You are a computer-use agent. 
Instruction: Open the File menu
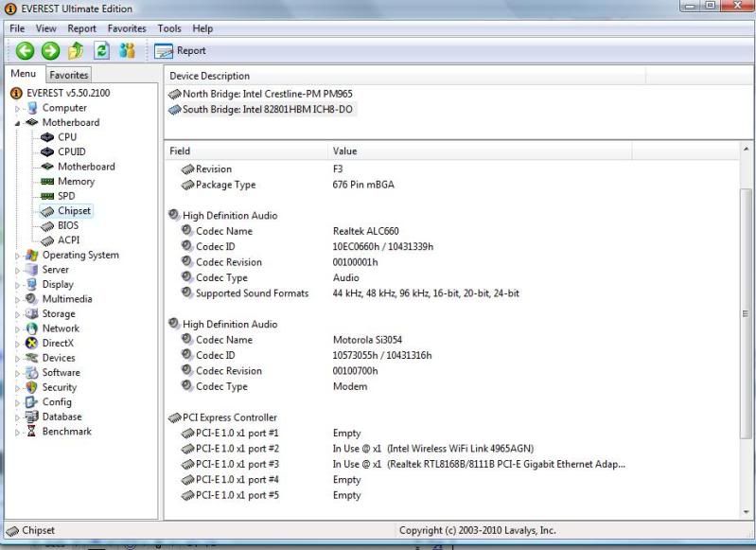coord(17,28)
